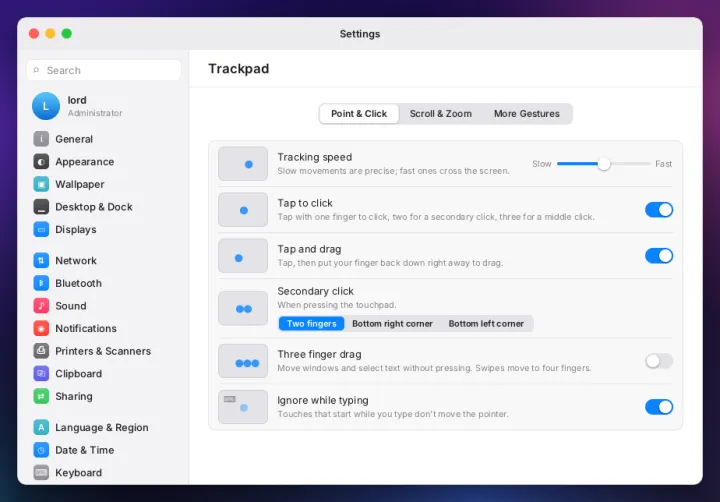Open the Keyboard icon
Image resolution: width=720 pixels, height=502 pixels.
[x=41, y=472]
